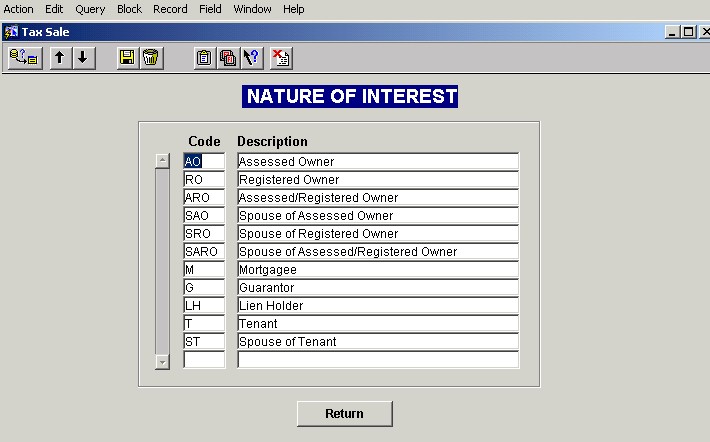The image size is (710, 442).
Task: Open the Edit menu
Action: coord(54,9)
